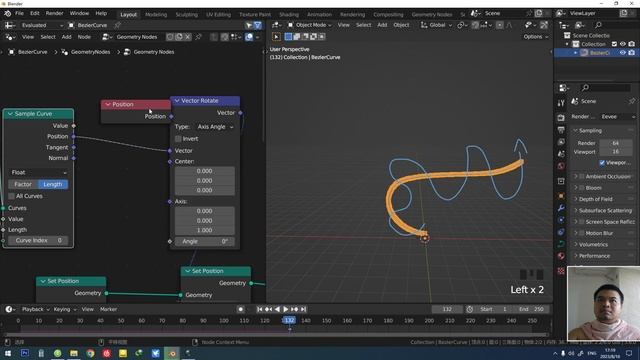Collapse the Vector Rotate node
640x360 pixels.
(177, 101)
